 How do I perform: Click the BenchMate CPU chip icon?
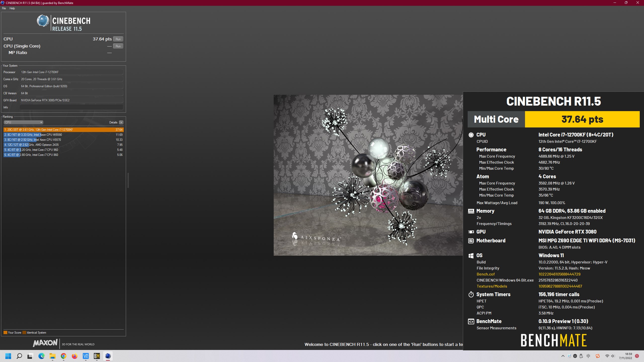pos(471,135)
